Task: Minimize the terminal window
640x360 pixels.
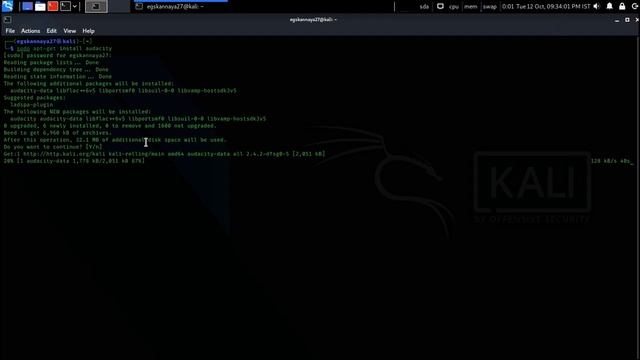Action: [617, 20]
